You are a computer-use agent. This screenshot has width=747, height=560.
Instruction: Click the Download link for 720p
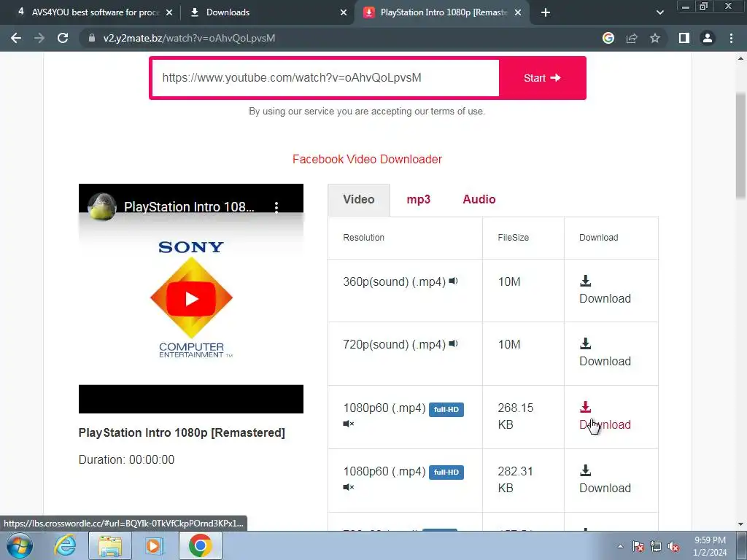point(605,362)
